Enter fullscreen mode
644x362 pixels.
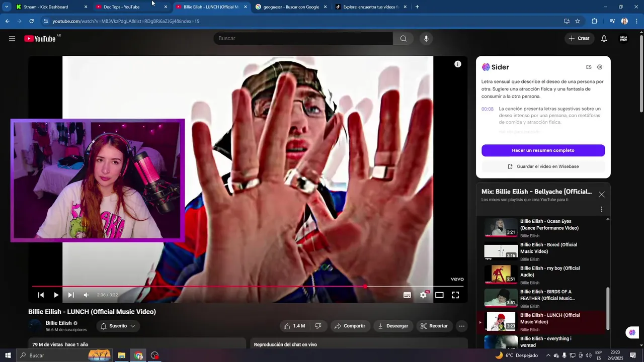455,295
